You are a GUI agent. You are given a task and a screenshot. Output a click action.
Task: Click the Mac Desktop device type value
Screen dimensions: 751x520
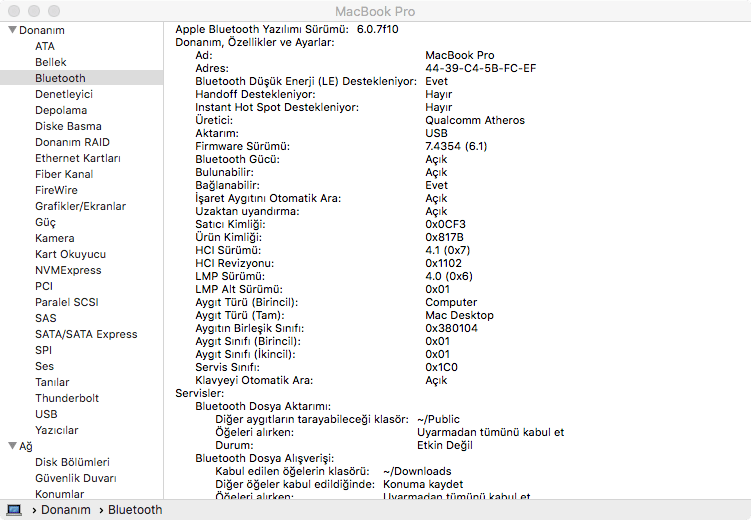[x=459, y=315]
